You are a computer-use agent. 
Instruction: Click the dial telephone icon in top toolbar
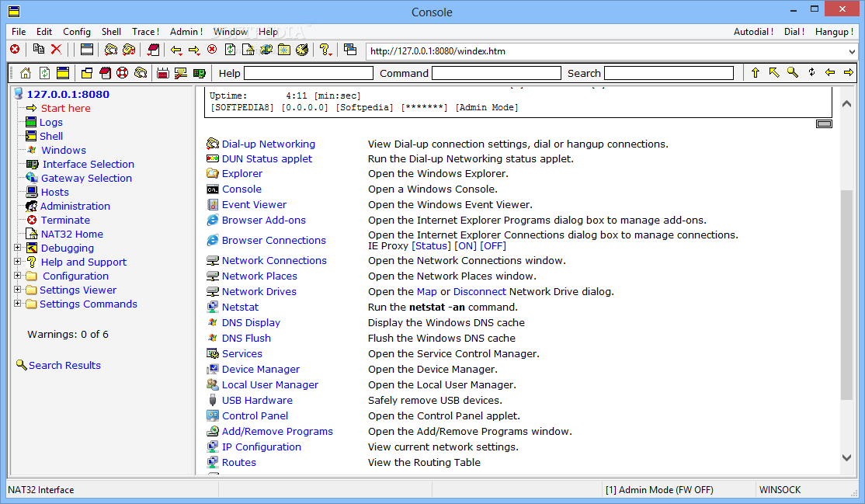[x=111, y=50]
